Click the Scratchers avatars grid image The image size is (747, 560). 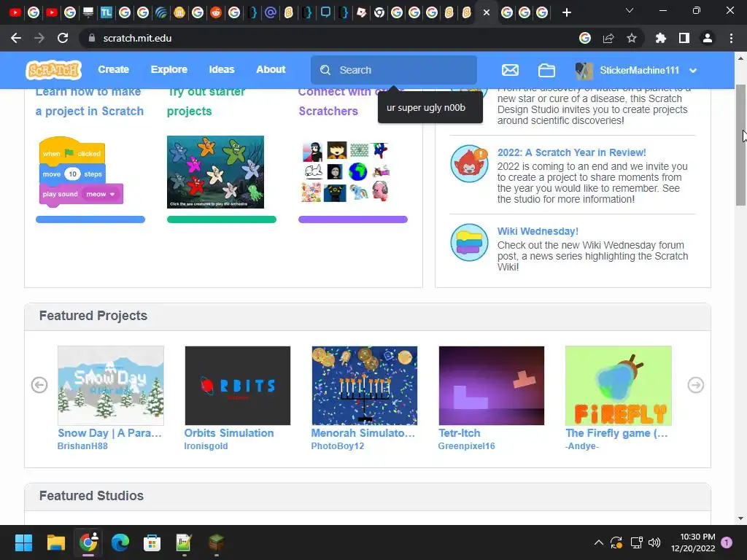tap(347, 172)
